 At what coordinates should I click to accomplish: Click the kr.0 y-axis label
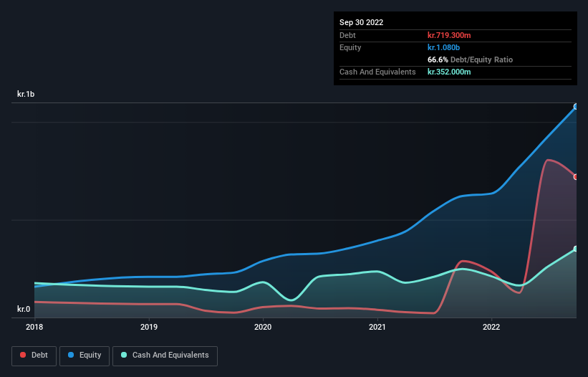(x=24, y=309)
